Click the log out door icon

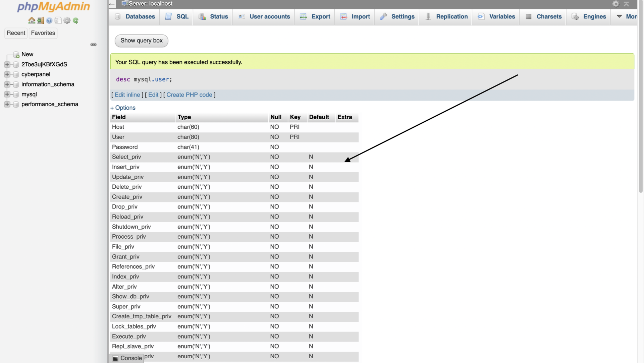[x=41, y=20]
